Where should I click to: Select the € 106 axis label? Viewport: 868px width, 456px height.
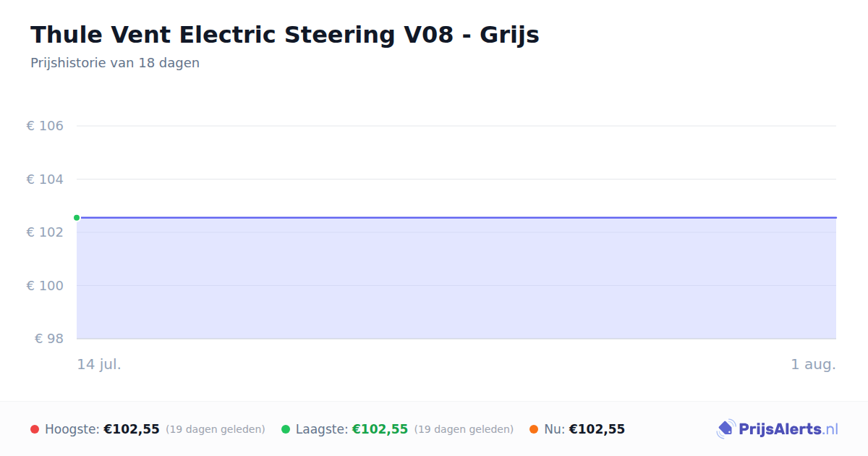pos(45,126)
